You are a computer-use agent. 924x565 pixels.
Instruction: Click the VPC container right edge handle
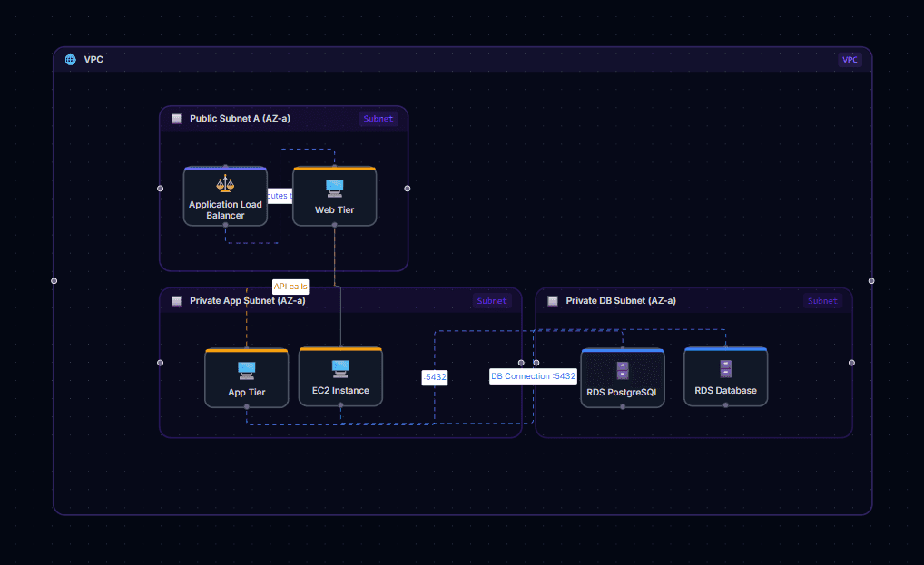[x=871, y=281]
